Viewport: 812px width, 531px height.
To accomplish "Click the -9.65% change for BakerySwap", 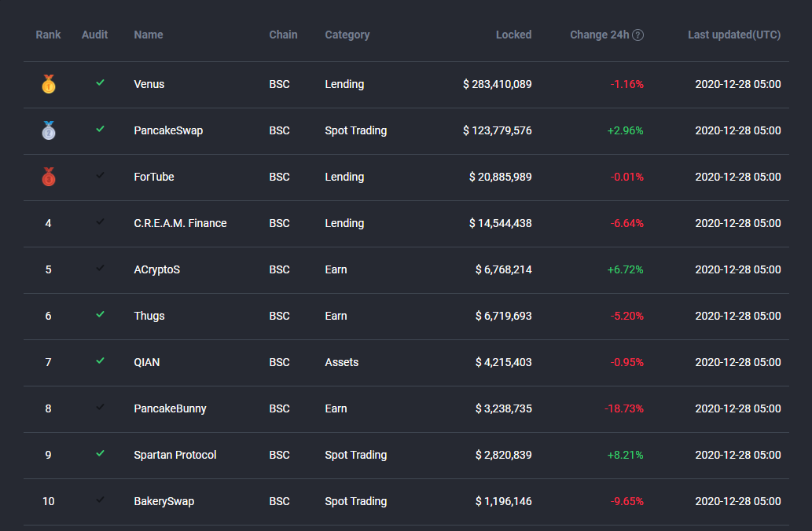I will point(626,501).
